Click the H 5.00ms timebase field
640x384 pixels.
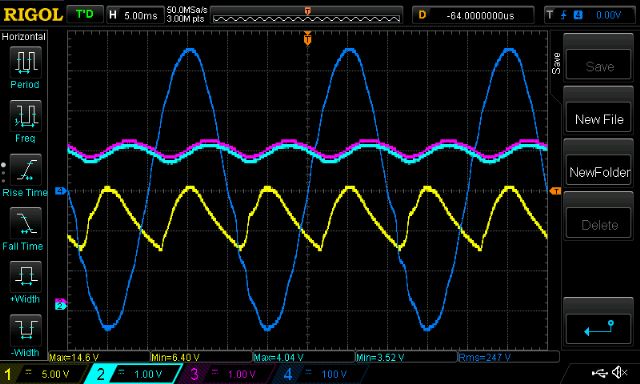point(134,16)
